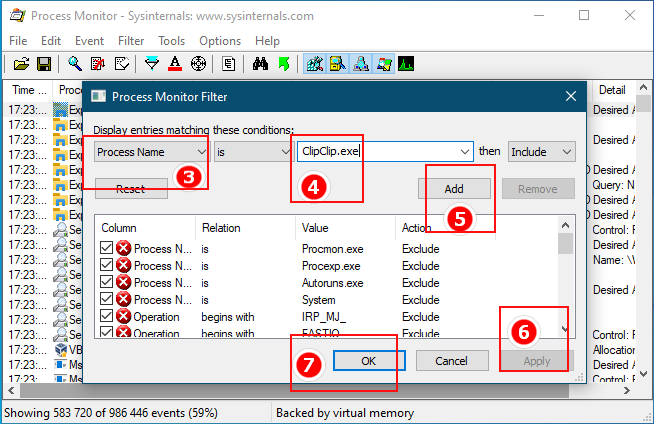The height and width of the screenshot is (424, 654).
Task: Click the Apply button
Action: pos(537,361)
